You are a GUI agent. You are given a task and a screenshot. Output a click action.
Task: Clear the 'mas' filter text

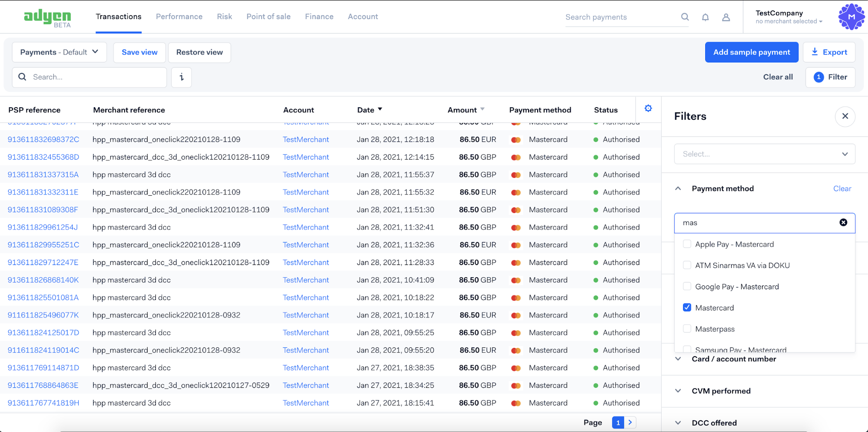[x=843, y=223]
